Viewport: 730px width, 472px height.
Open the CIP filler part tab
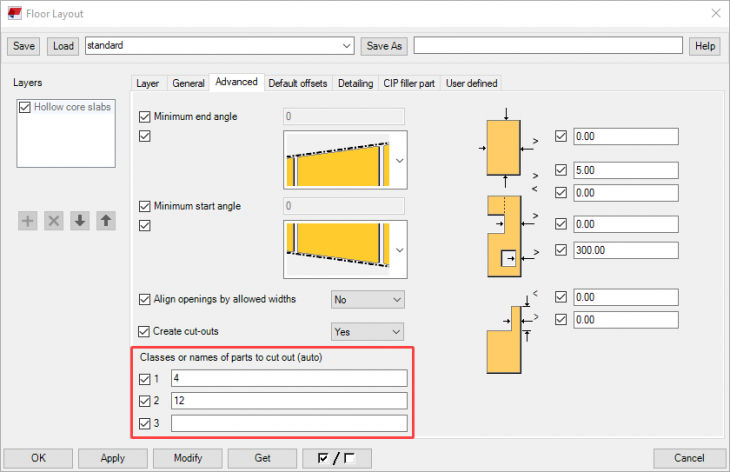coord(409,83)
